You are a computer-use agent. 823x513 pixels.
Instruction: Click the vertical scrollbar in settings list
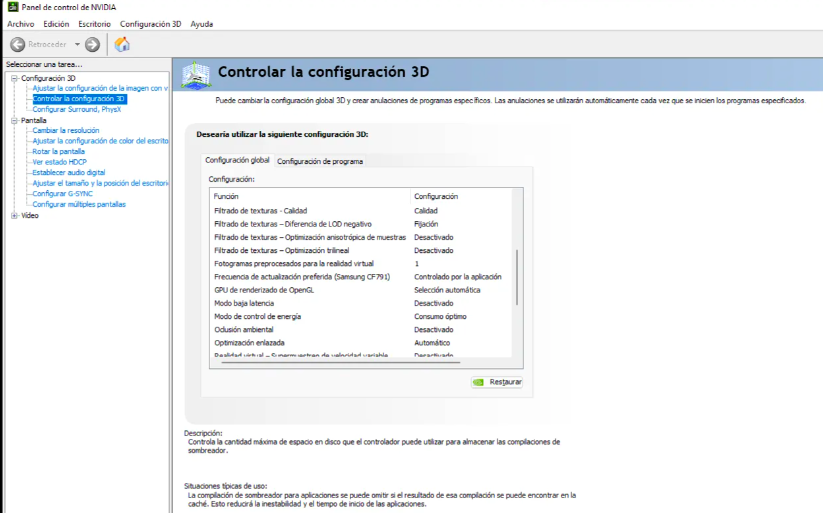517,277
